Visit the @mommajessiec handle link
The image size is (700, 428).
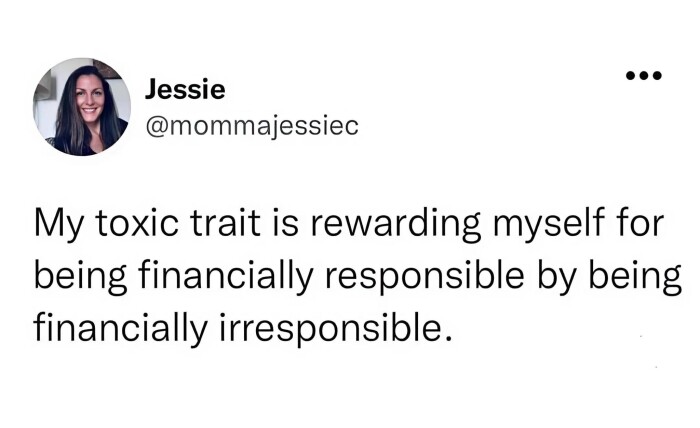tap(251, 125)
